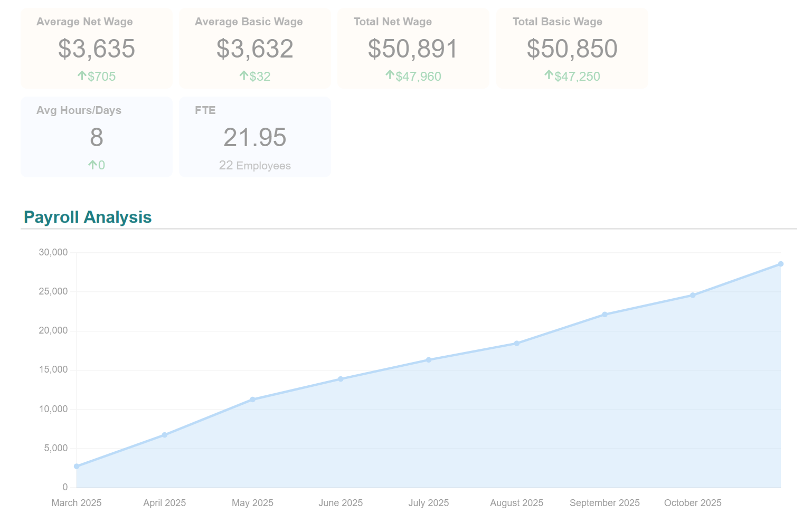Select the Average Basic Wage value $3,632
This screenshot has width=812, height=523.
[x=254, y=49]
